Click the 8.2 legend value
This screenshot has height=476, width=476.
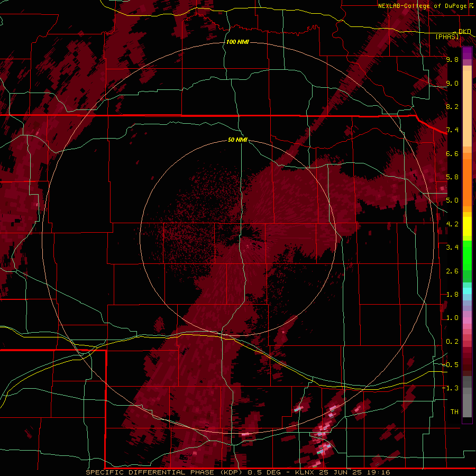[x=452, y=106]
